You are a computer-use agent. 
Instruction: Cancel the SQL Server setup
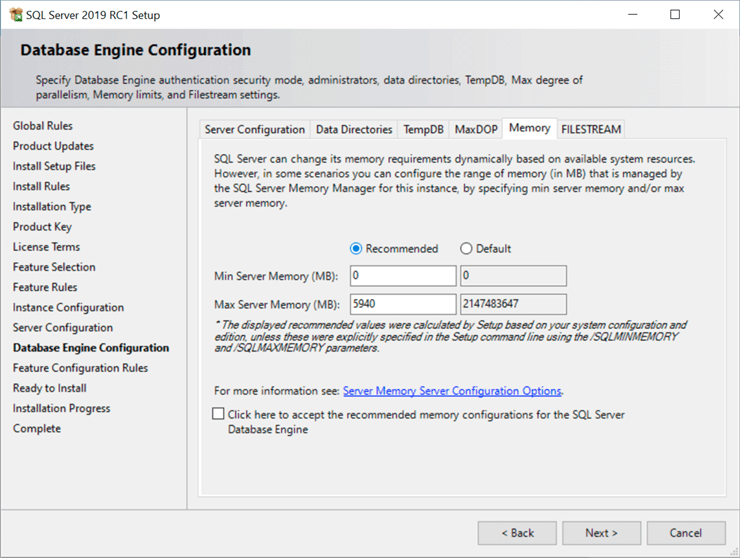pos(685,533)
